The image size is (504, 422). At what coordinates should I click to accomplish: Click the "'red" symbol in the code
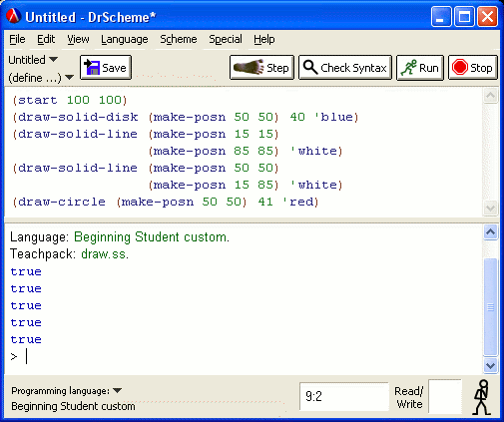tap(297, 202)
